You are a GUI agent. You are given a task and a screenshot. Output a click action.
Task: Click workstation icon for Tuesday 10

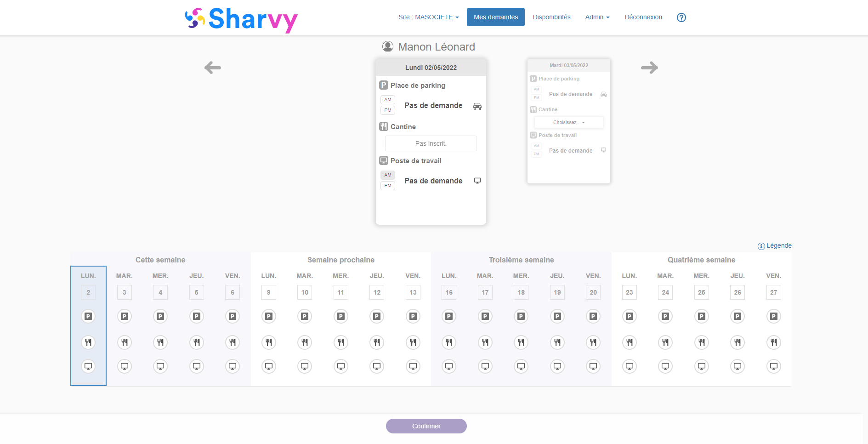pos(305,366)
